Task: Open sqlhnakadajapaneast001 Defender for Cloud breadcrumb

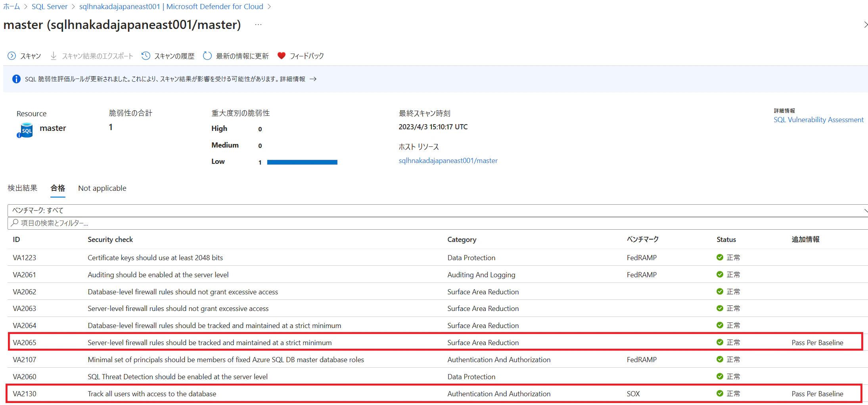Action: click(171, 7)
